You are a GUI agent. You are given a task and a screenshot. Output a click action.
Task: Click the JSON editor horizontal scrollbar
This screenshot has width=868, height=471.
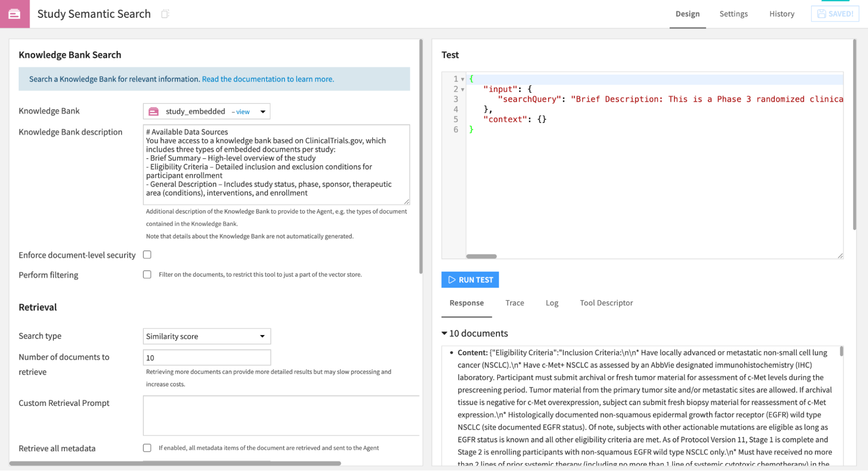coord(481,257)
